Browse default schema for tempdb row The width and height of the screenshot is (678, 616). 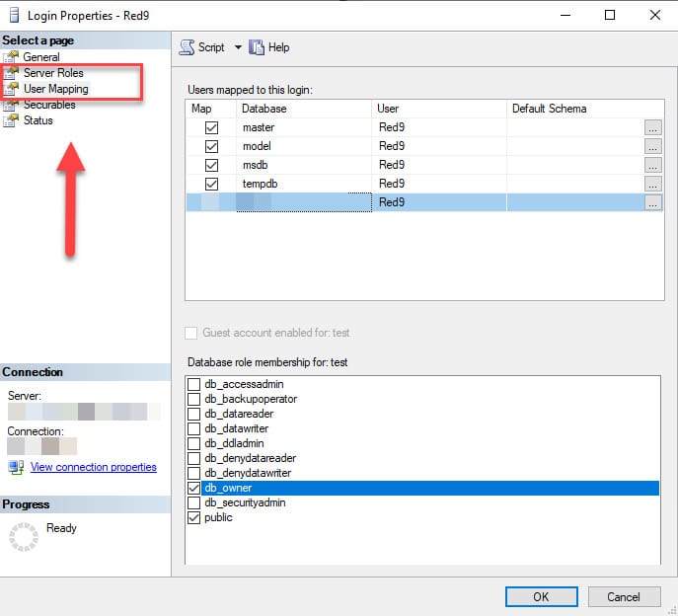(653, 185)
